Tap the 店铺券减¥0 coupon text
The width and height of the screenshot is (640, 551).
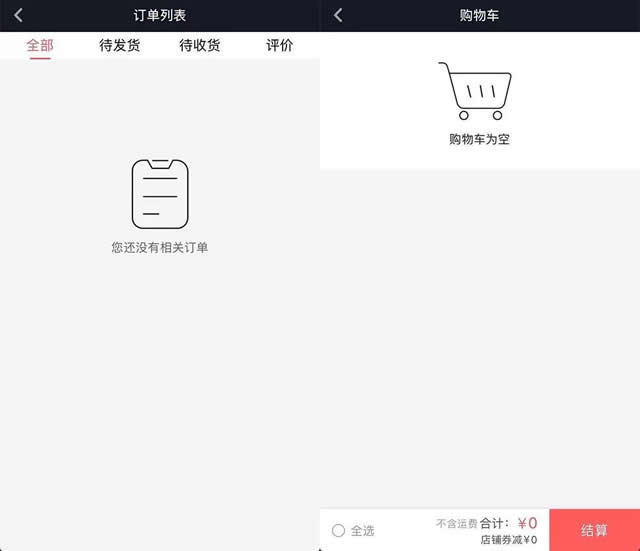point(508,540)
